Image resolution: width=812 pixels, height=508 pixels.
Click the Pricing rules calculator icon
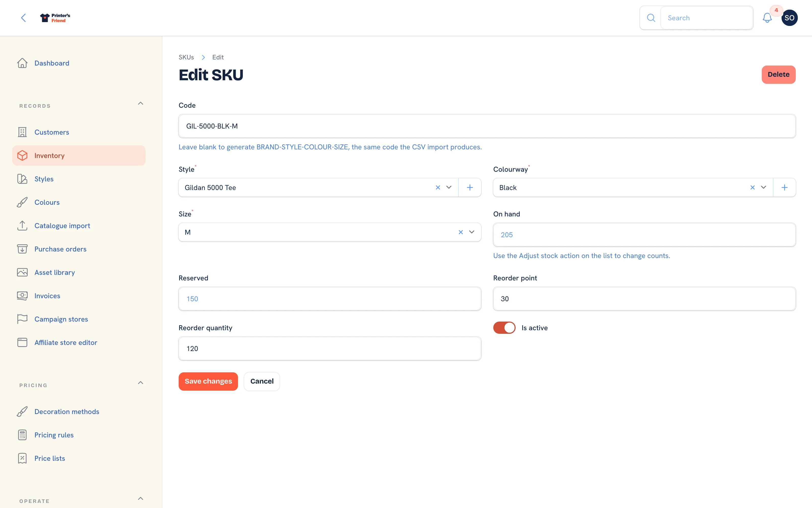[22, 435]
